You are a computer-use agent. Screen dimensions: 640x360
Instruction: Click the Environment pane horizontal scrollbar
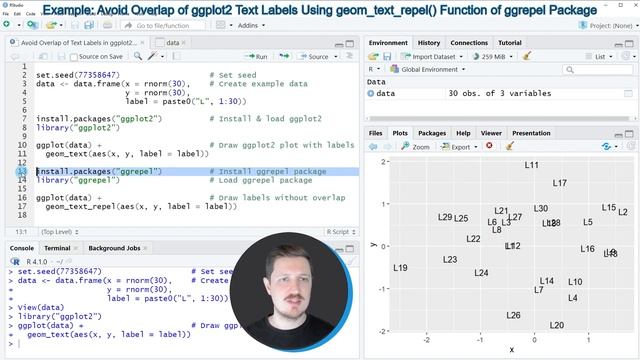pos(498,119)
